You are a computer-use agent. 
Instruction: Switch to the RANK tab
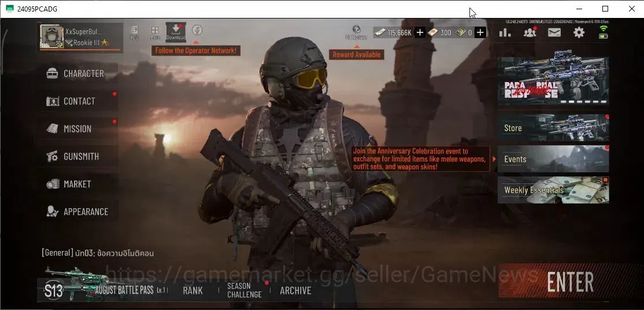coord(193,291)
